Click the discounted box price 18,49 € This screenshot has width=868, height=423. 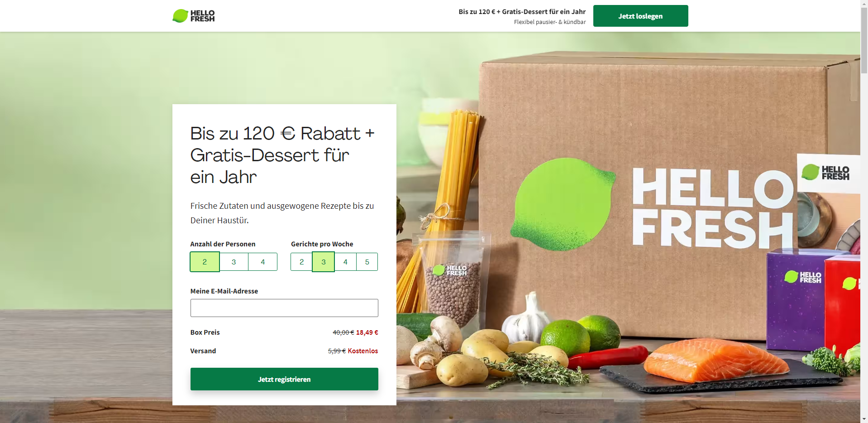pyautogui.click(x=367, y=332)
